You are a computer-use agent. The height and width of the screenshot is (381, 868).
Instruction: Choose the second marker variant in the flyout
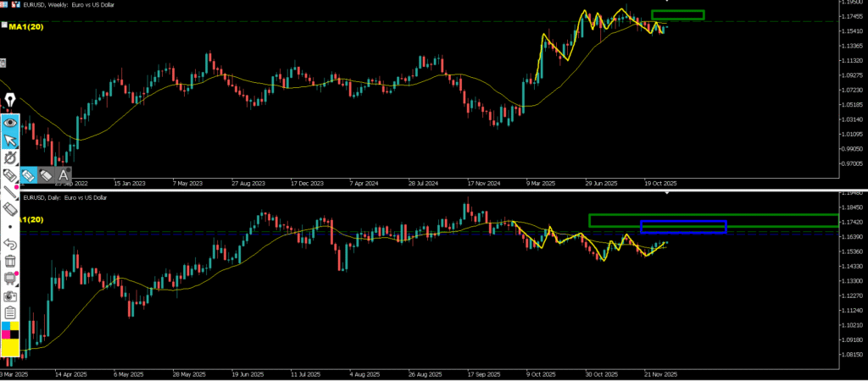[x=46, y=175]
